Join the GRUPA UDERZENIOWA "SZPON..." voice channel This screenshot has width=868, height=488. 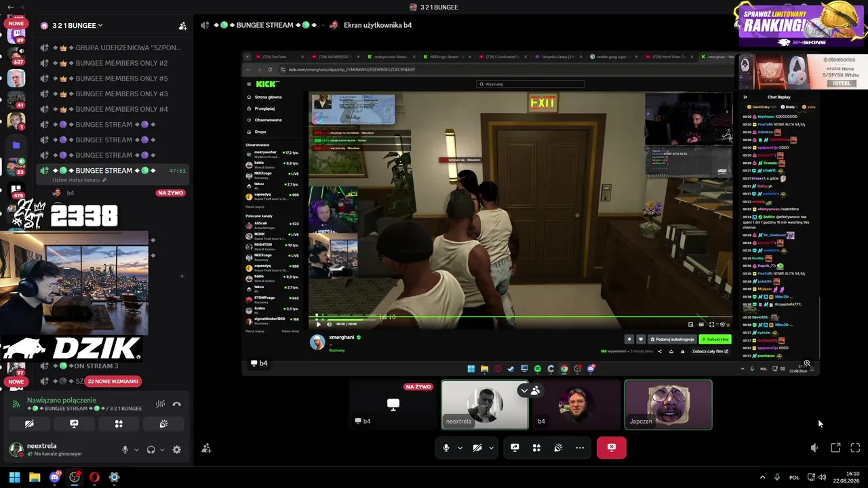click(111, 47)
